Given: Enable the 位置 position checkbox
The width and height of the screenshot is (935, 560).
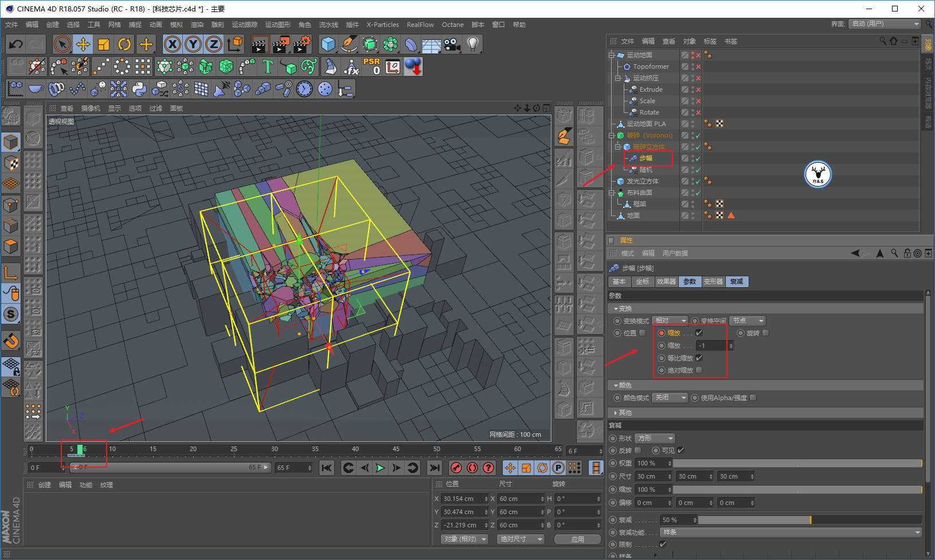Looking at the screenshot, I should [x=643, y=333].
